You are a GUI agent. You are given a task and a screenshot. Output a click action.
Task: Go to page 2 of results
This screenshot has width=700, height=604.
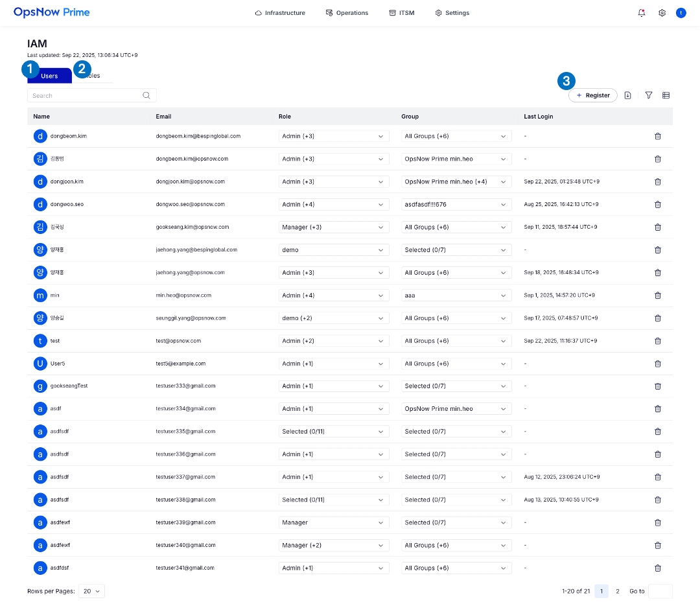pos(618,591)
